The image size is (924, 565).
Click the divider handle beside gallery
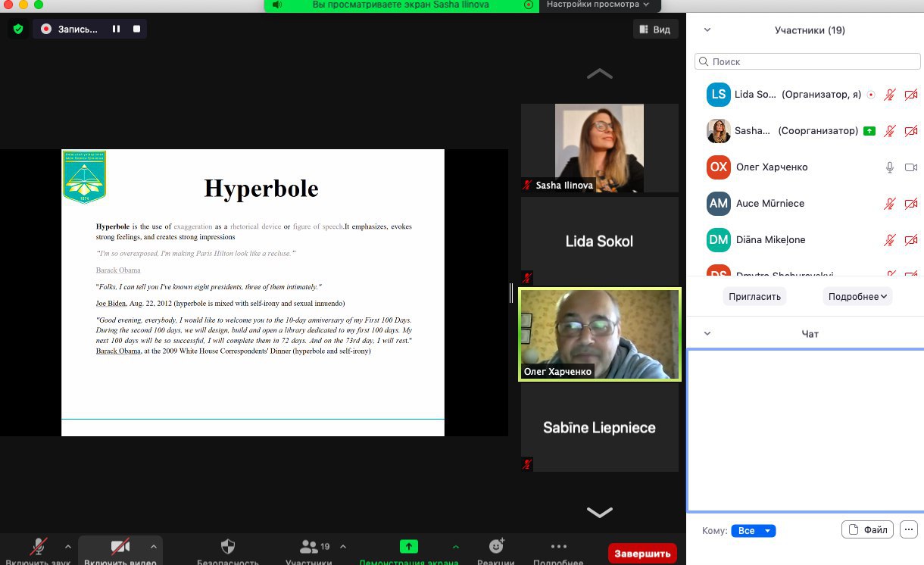point(512,293)
